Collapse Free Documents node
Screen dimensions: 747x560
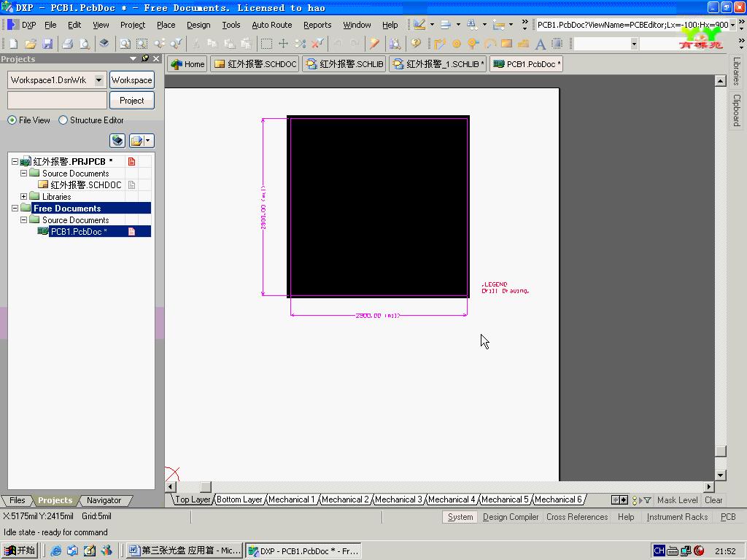[x=15, y=208]
